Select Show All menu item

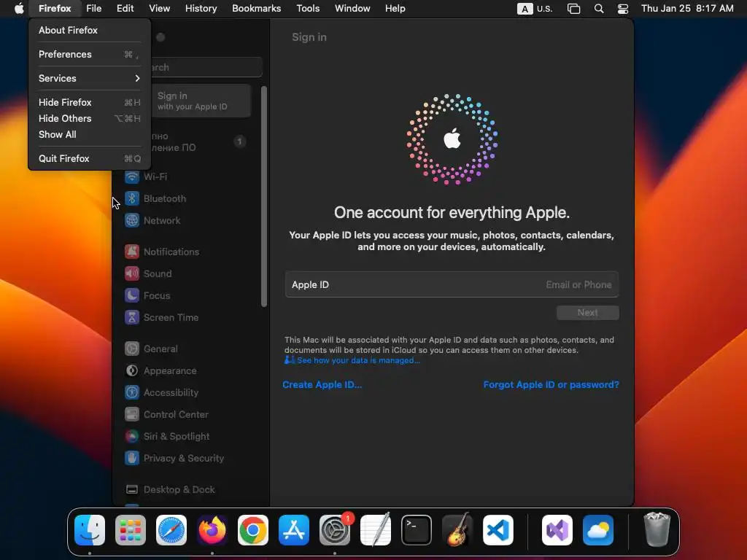(x=90, y=135)
